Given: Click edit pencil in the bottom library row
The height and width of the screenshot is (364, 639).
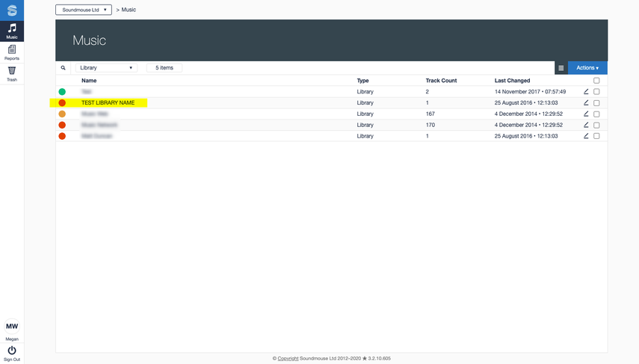Looking at the screenshot, I should 586,136.
